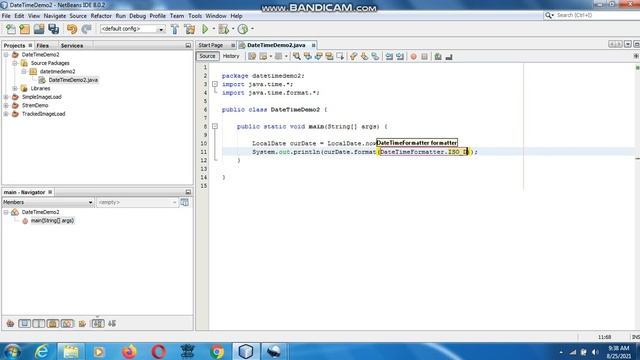
Task: Click the Redo toolbar icon
Action: (86, 29)
